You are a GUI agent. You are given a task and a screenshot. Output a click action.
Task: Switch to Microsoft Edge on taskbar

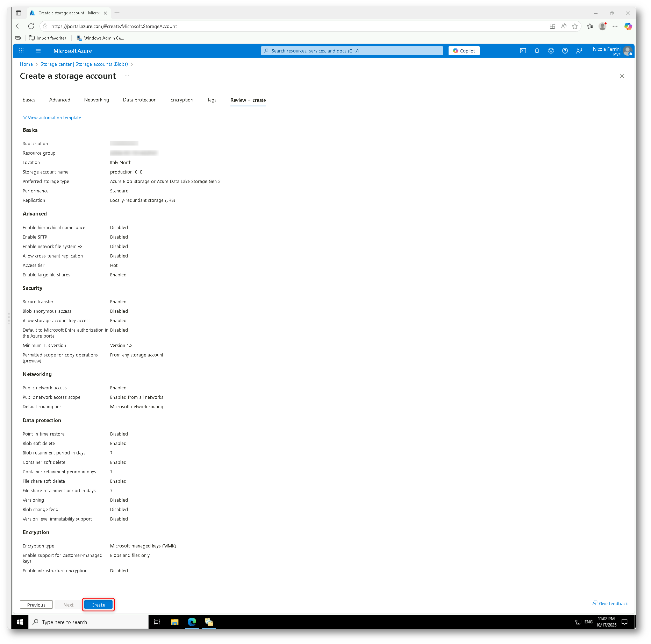pyautogui.click(x=192, y=622)
